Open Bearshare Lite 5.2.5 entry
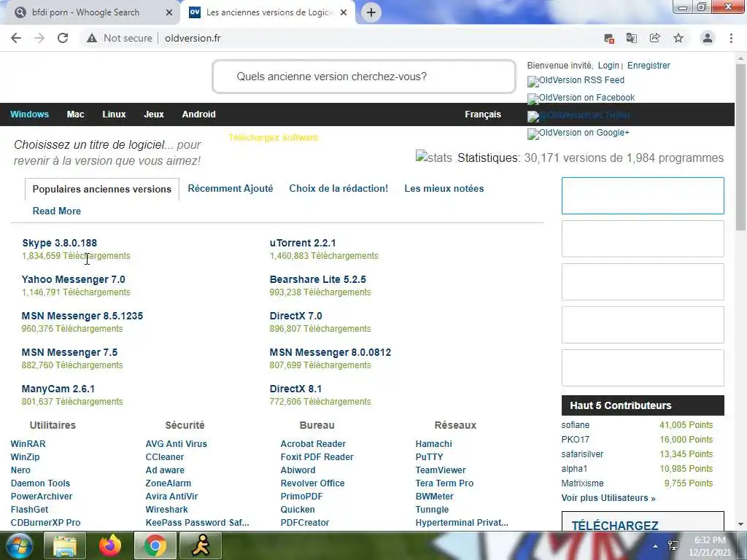Viewport: 747px width, 560px height. (x=318, y=279)
